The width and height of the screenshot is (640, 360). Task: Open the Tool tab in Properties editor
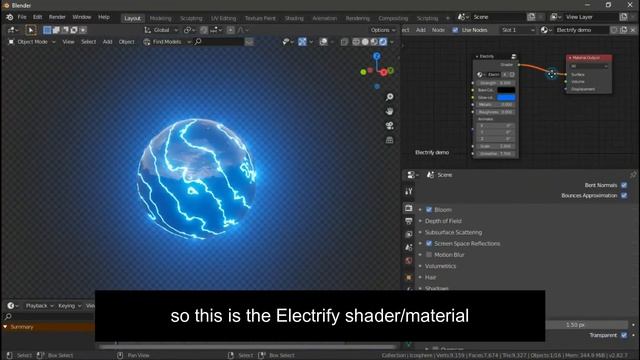[409, 191]
